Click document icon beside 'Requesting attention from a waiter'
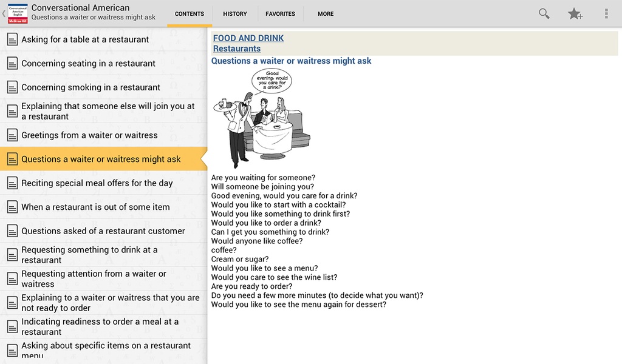 coord(12,279)
